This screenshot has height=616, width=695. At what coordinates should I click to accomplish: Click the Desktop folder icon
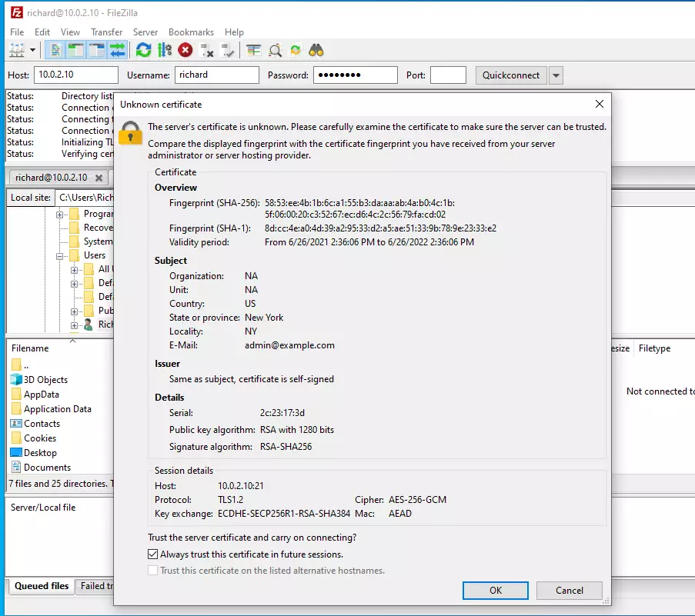tap(16, 453)
